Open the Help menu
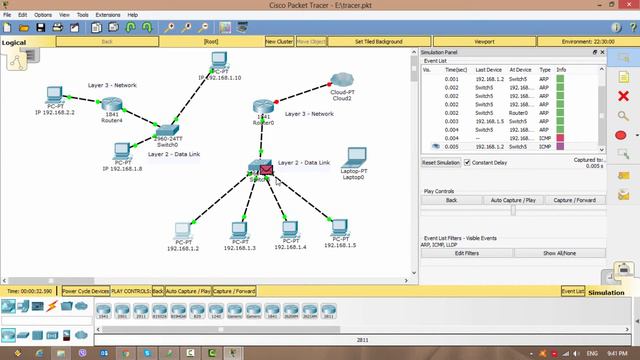Viewport: 640px width, 360px height. [132, 15]
